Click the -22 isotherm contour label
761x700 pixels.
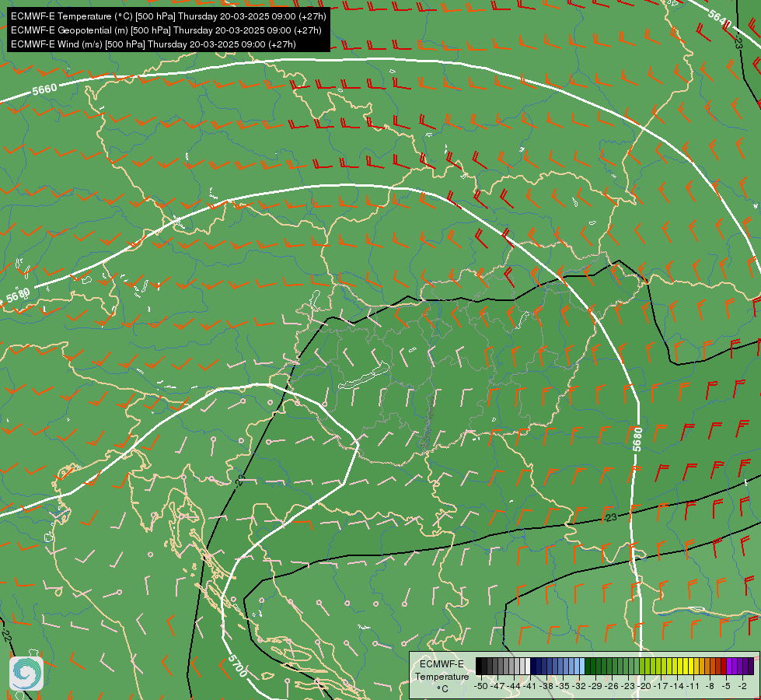coord(5,635)
